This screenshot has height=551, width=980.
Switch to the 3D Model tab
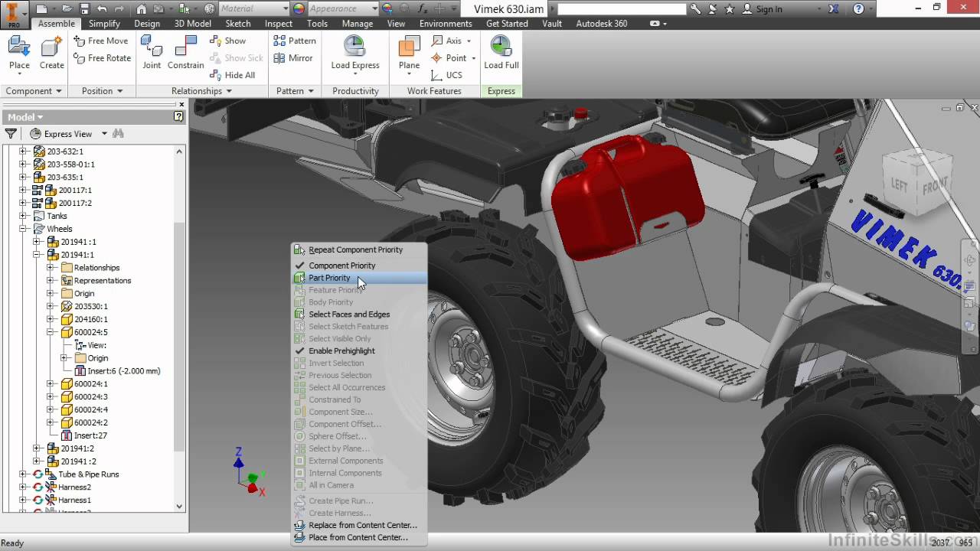[x=192, y=24]
